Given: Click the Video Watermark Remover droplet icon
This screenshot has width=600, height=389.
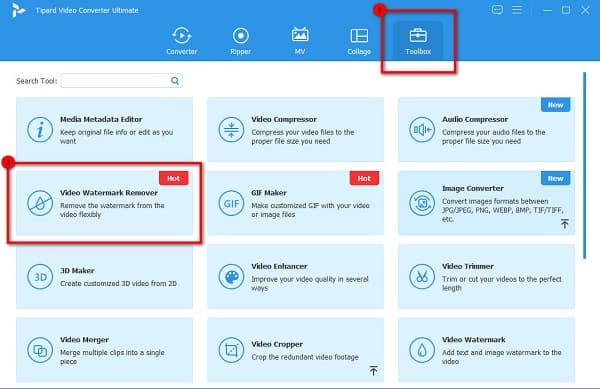Looking at the screenshot, I should point(40,203).
